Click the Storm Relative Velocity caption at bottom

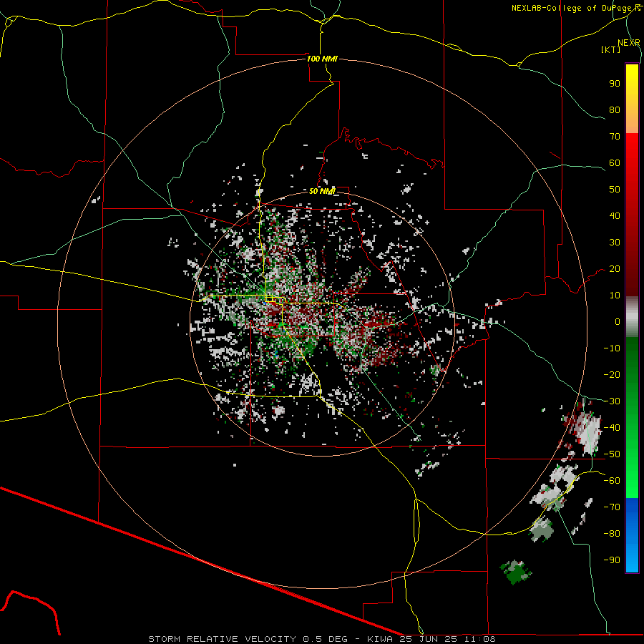(321, 639)
